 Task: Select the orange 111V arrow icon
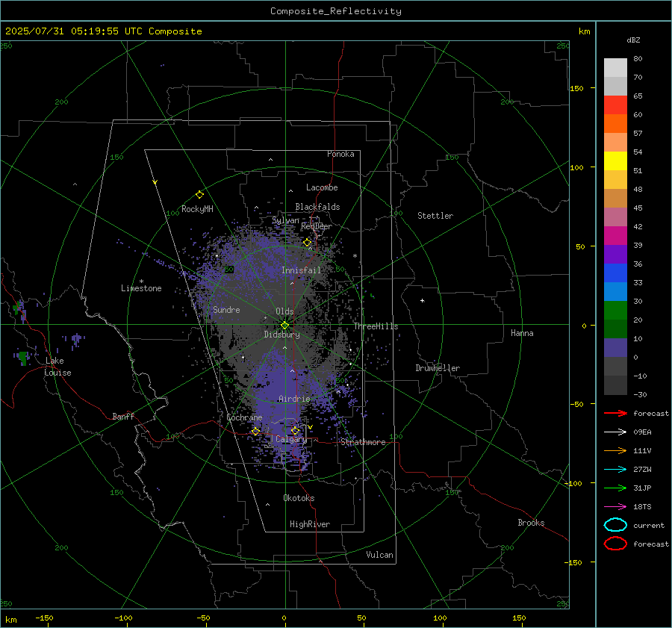pyautogui.click(x=615, y=450)
